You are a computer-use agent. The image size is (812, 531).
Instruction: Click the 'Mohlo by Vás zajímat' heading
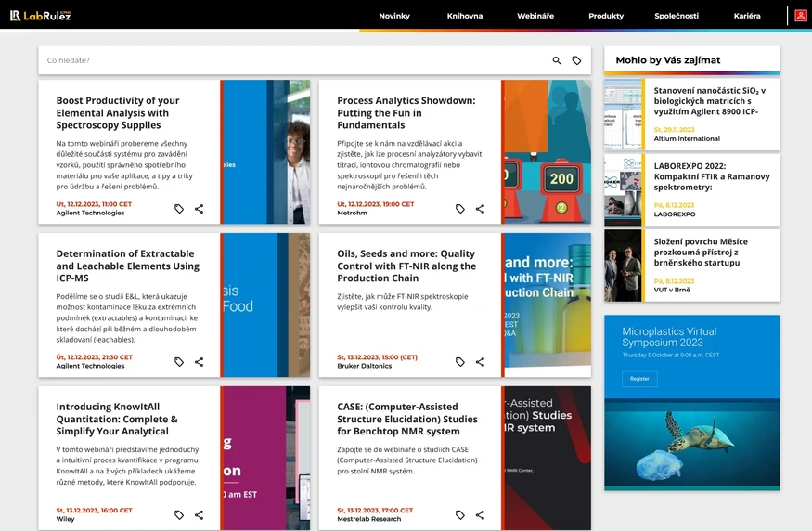tap(668, 60)
